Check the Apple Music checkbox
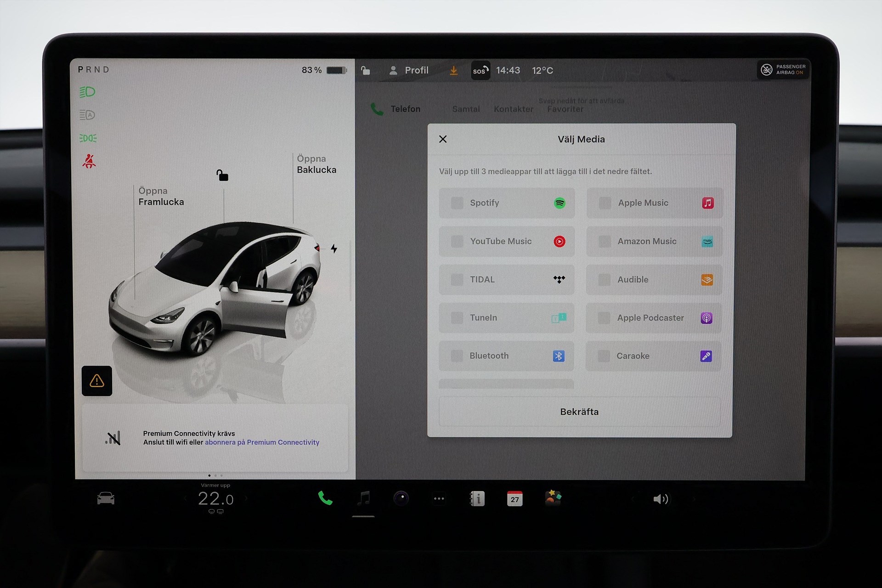The image size is (882, 588). click(x=605, y=203)
